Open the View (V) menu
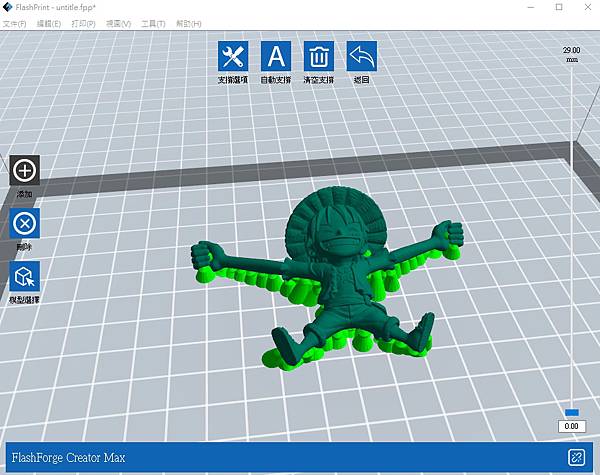The height and width of the screenshot is (475, 600). (x=118, y=24)
